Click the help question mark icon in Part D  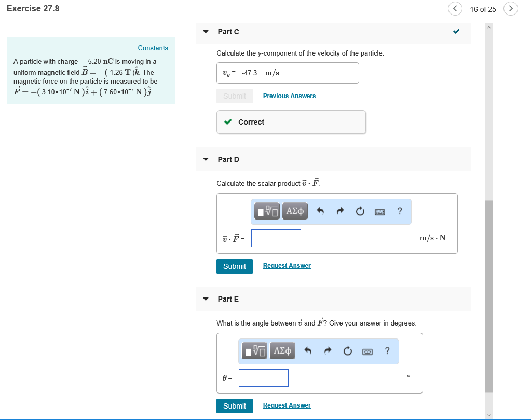click(399, 211)
